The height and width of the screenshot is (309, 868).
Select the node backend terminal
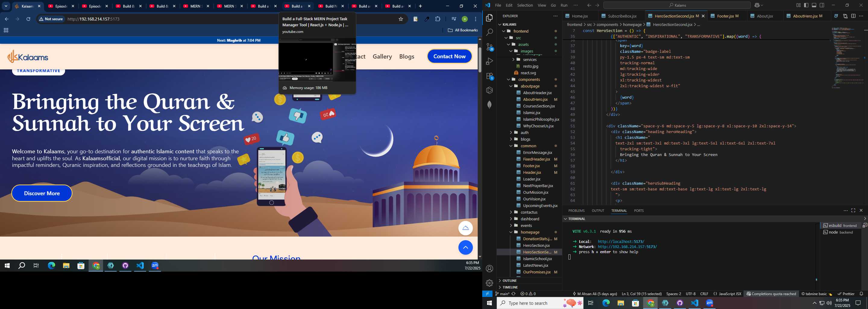coord(840,232)
